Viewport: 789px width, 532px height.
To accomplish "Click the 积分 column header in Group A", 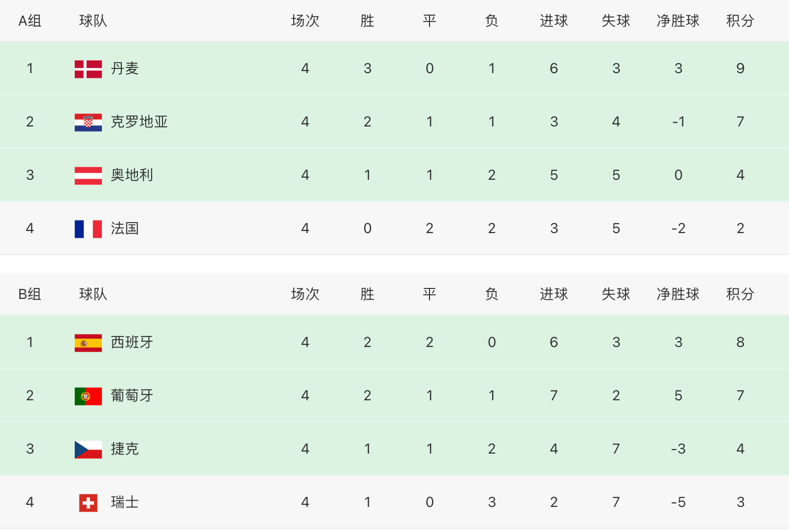I will (x=740, y=21).
